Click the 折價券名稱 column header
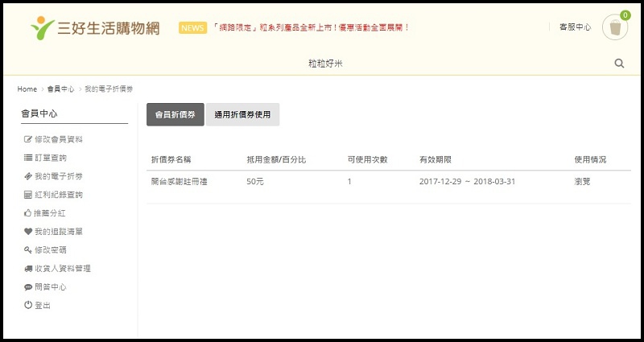This screenshot has width=644, height=342. tap(171, 159)
